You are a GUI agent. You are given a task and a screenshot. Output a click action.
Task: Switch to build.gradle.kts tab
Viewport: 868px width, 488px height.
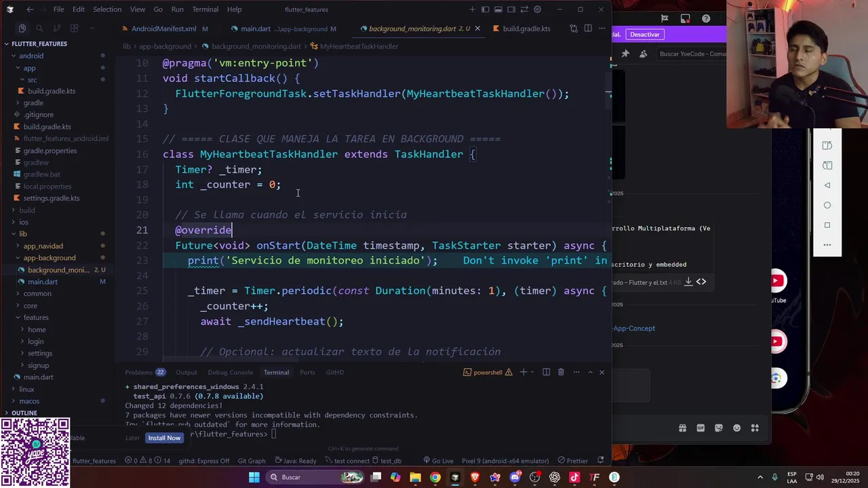(526, 29)
